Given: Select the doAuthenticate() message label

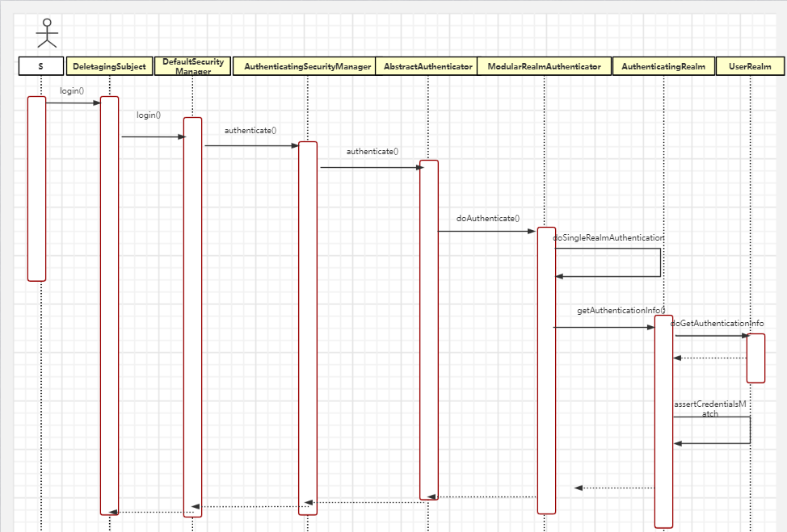Looking at the screenshot, I should click(488, 219).
